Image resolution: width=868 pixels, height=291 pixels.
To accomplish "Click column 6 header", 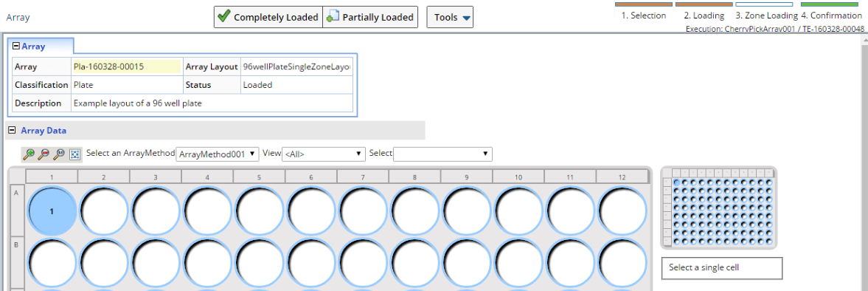I will coord(311,177).
